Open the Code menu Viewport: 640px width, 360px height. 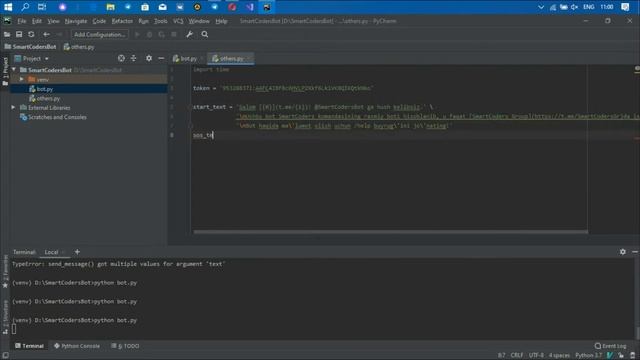coord(99,21)
